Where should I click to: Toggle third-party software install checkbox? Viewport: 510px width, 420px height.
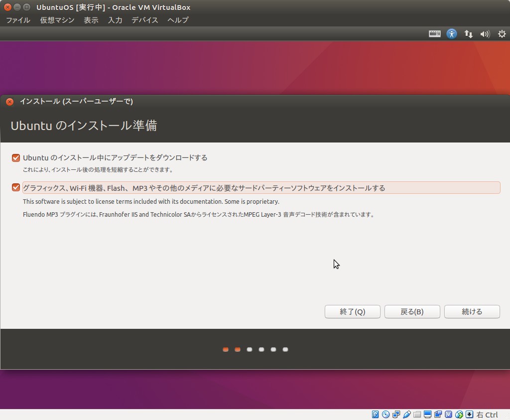tap(15, 187)
